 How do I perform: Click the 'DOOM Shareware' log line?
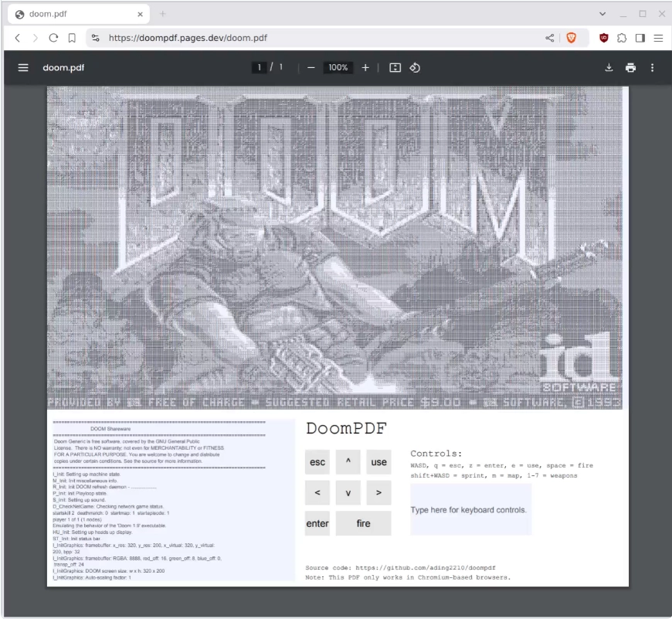110,429
